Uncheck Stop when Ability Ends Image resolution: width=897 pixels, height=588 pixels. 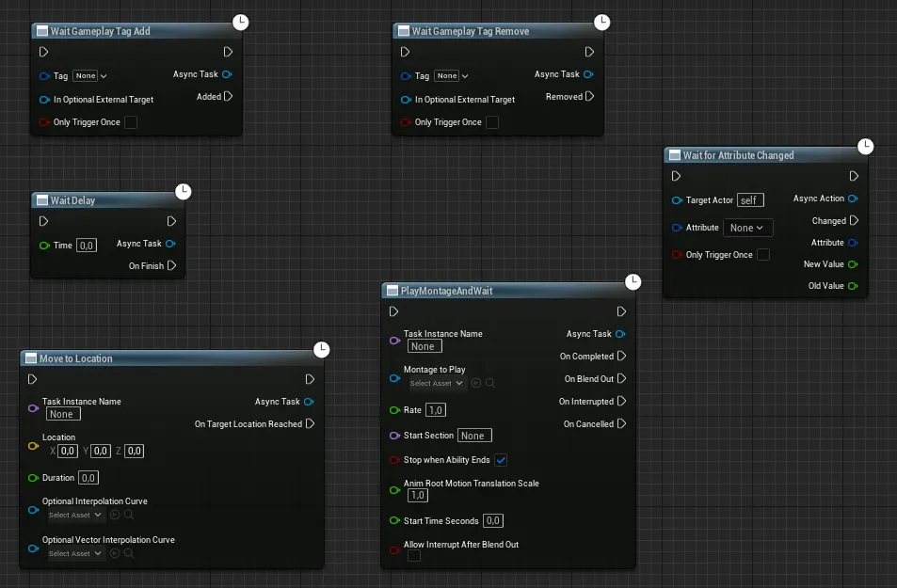tap(503, 459)
